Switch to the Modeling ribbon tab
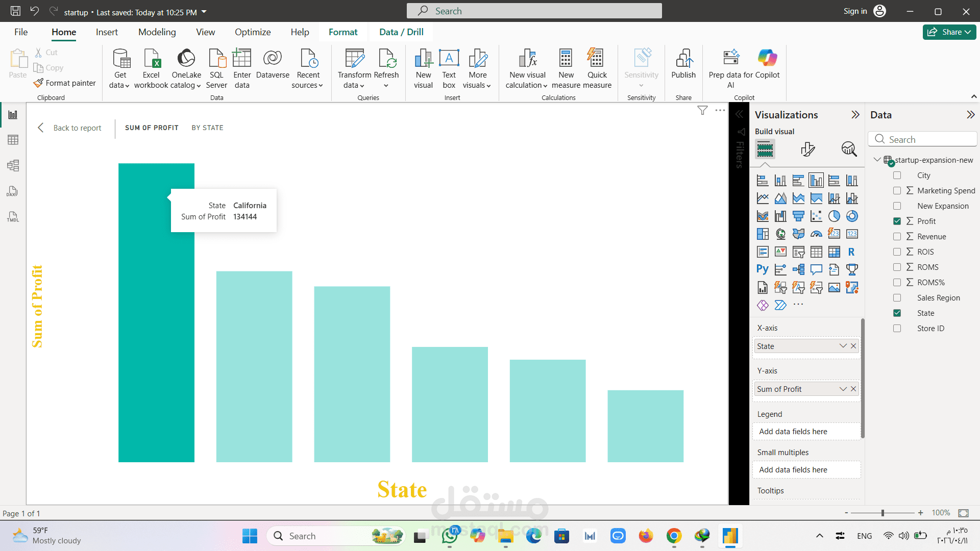This screenshot has height=551, width=980. (157, 32)
